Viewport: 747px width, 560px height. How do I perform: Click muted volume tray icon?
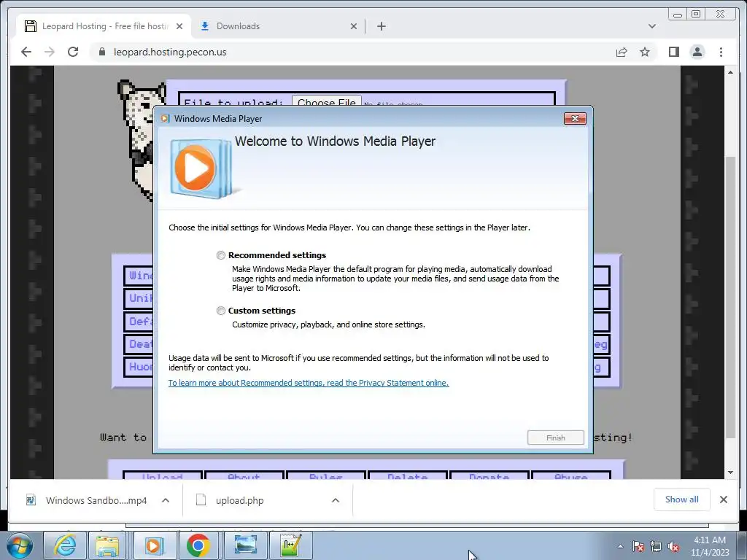673,547
